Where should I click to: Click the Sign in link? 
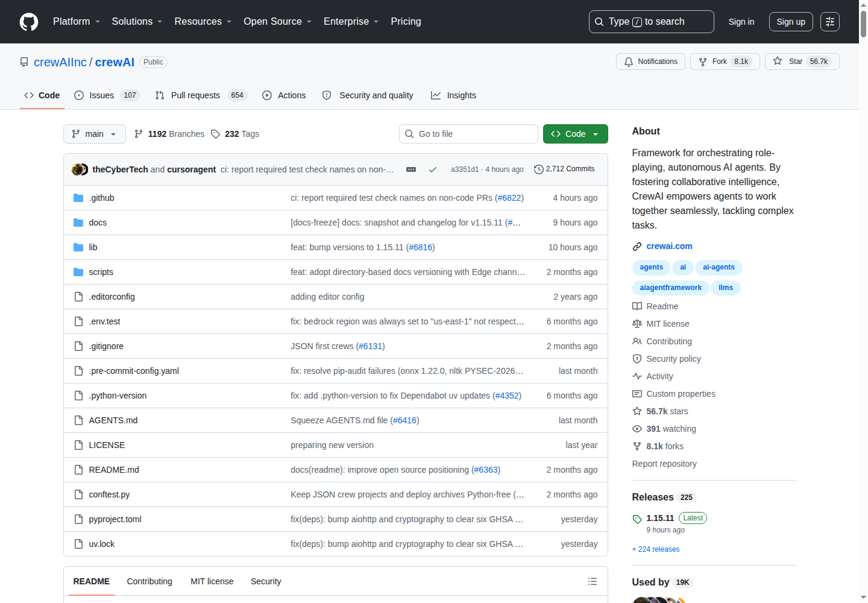[x=741, y=22]
